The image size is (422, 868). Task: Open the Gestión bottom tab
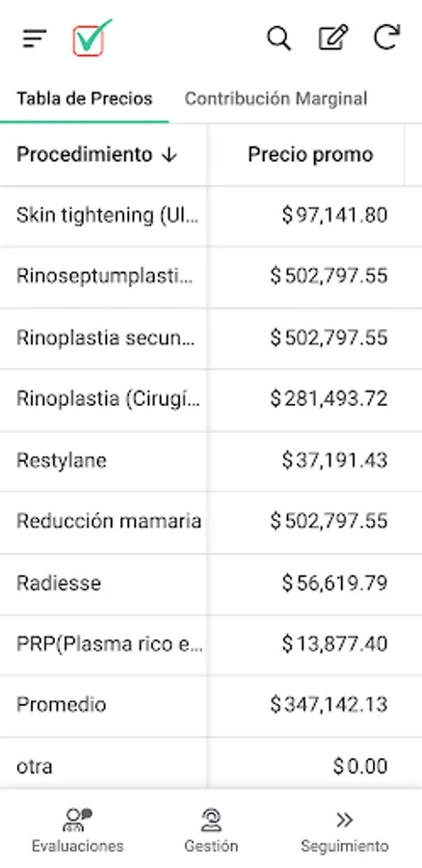point(211,830)
